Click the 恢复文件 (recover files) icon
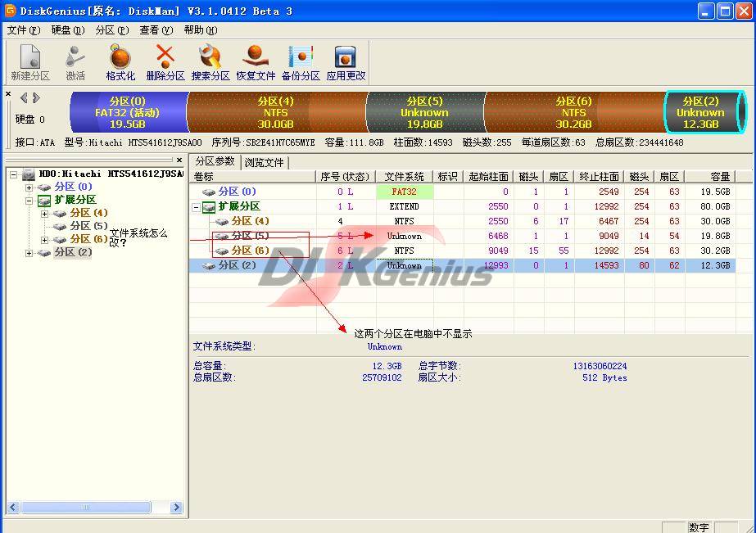Viewport: 756px width, 533px height. 256,62
